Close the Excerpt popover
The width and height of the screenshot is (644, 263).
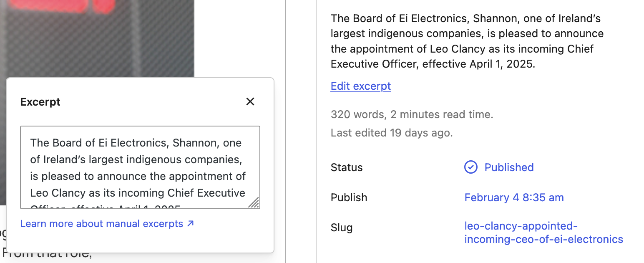tap(250, 101)
